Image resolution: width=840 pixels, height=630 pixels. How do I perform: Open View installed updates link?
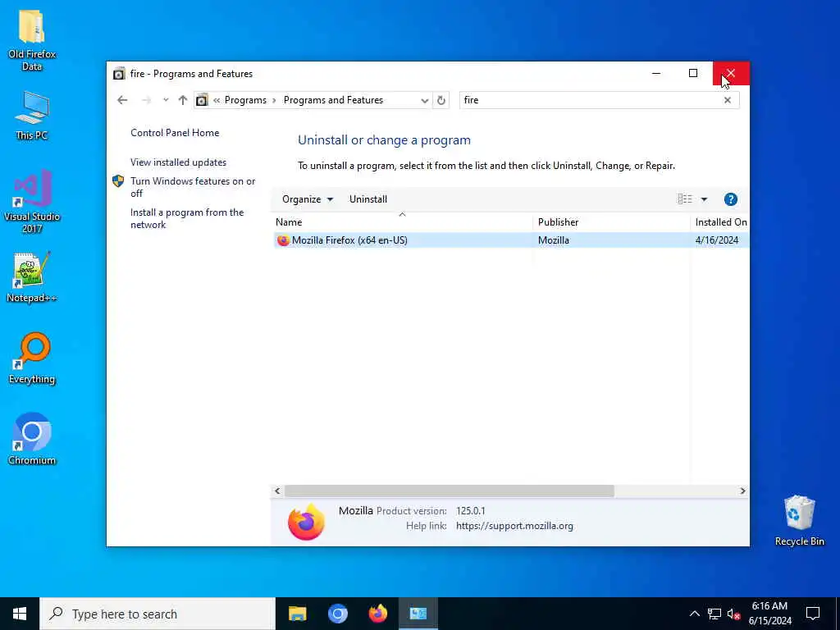pos(178,162)
